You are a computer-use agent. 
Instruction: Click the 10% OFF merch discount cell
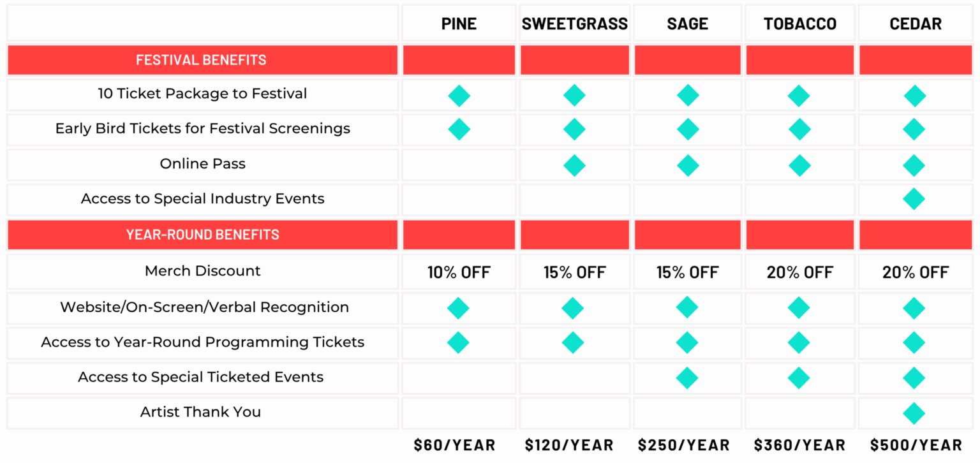[459, 273]
